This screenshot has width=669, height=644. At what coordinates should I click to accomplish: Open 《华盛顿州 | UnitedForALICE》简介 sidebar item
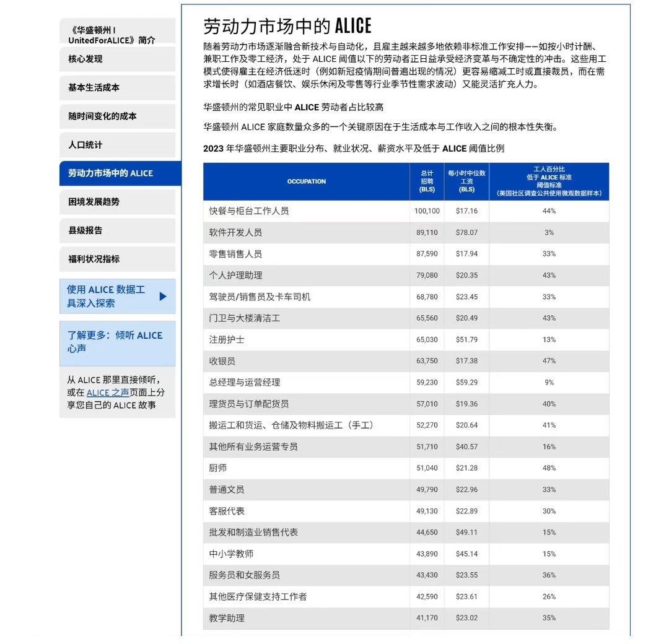click(x=117, y=32)
